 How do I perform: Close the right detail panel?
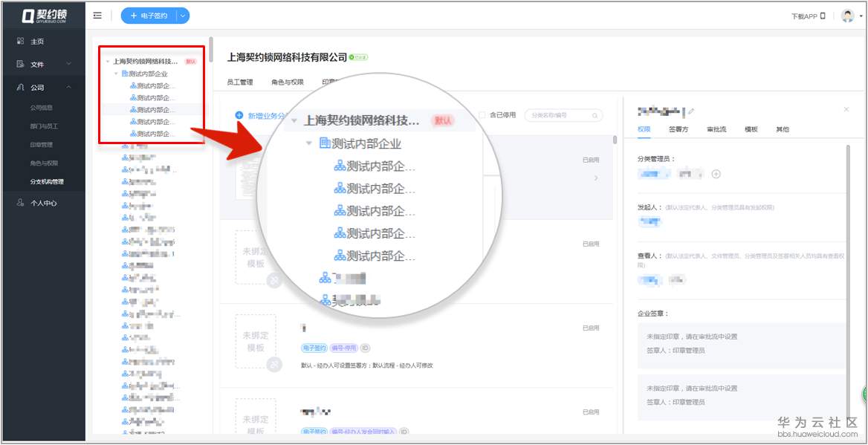click(x=846, y=110)
